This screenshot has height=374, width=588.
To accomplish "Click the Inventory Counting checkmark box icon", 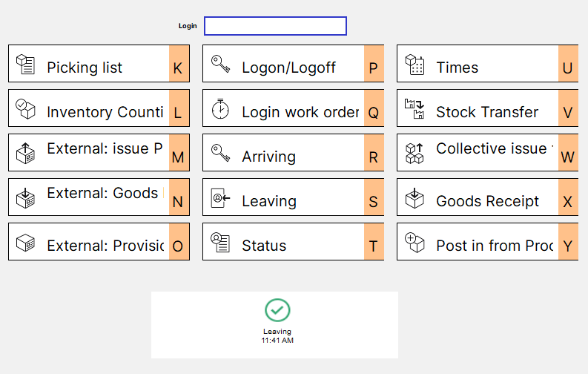I will tap(26, 109).
